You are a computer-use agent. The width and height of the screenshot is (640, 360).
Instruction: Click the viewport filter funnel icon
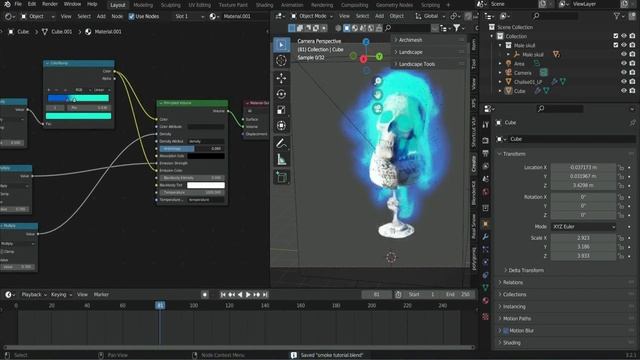click(x=457, y=28)
